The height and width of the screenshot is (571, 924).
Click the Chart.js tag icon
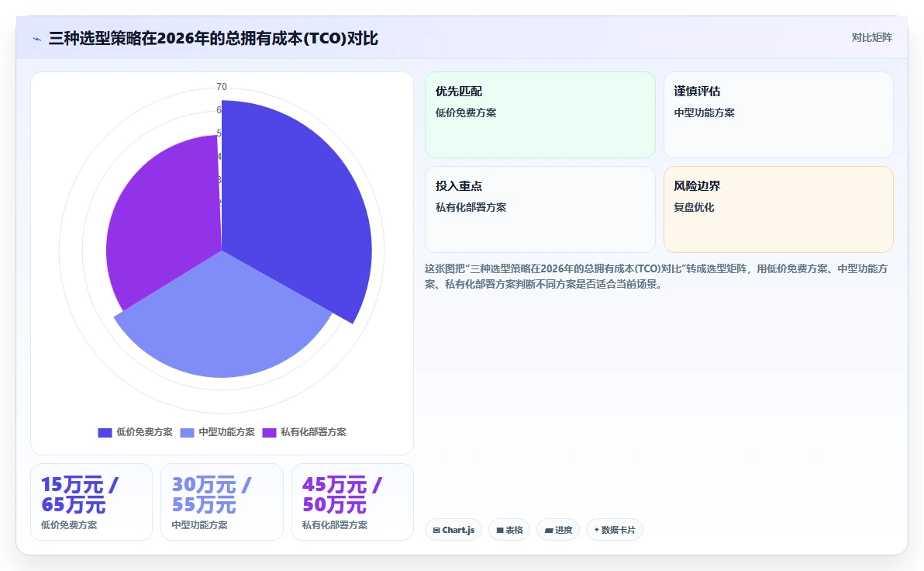click(436, 531)
